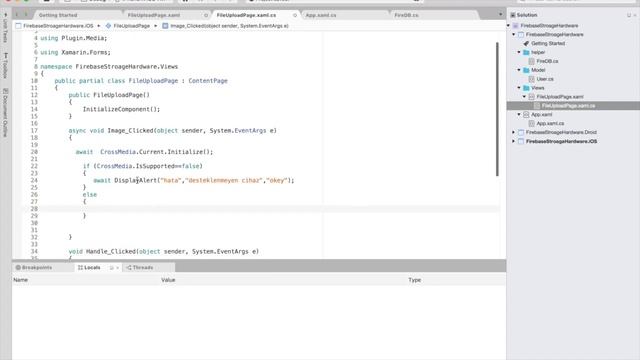Click the Name column header
Viewport: 640px width, 360px height.
click(x=20, y=280)
